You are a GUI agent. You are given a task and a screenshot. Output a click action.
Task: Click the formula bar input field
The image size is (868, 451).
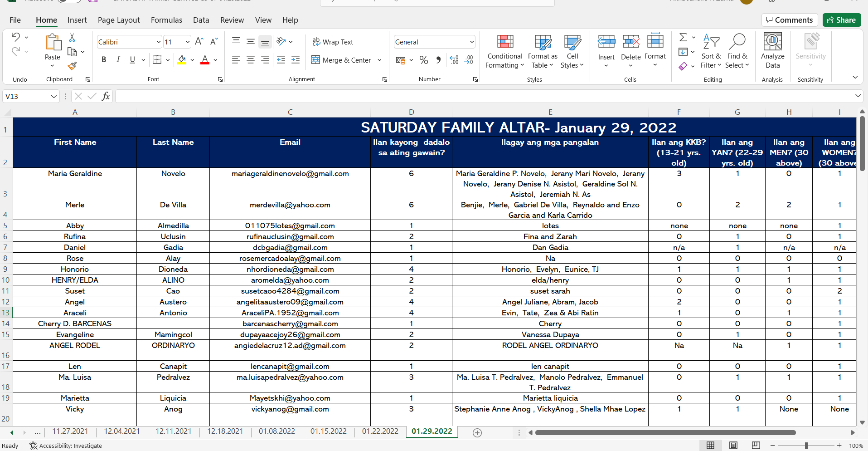pos(484,96)
